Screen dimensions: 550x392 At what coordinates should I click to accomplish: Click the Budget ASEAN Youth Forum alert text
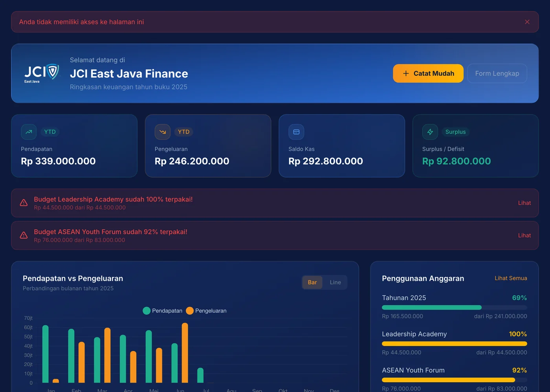[x=110, y=232]
